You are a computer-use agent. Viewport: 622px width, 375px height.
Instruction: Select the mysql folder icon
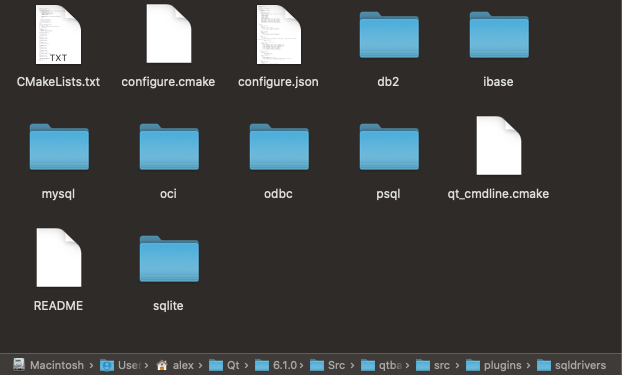pyautogui.click(x=59, y=147)
